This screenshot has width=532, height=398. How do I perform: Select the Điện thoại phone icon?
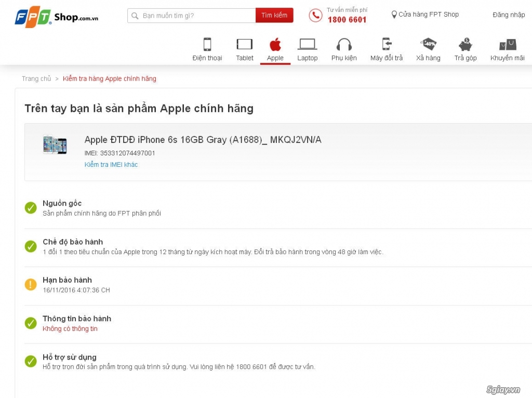point(207,44)
